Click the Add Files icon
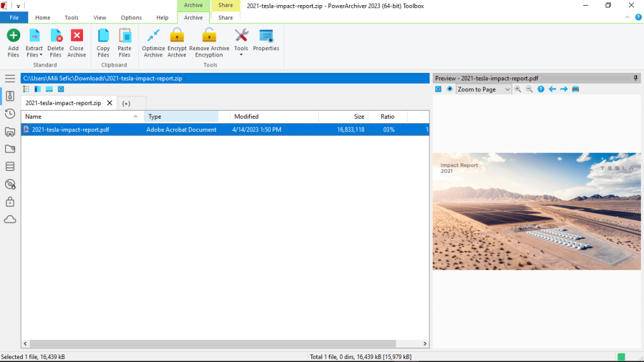Screen dimensions: 644x362 pos(13,36)
